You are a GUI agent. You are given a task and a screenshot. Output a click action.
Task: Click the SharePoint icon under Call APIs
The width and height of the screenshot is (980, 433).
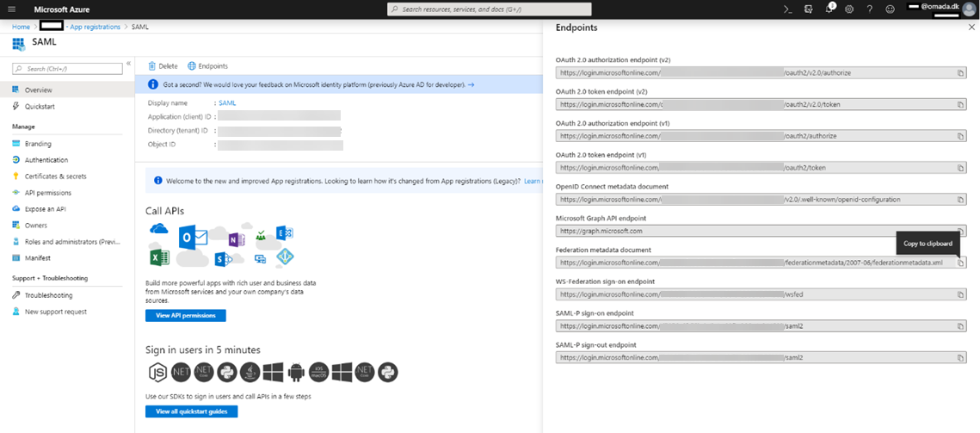click(x=224, y=258)
